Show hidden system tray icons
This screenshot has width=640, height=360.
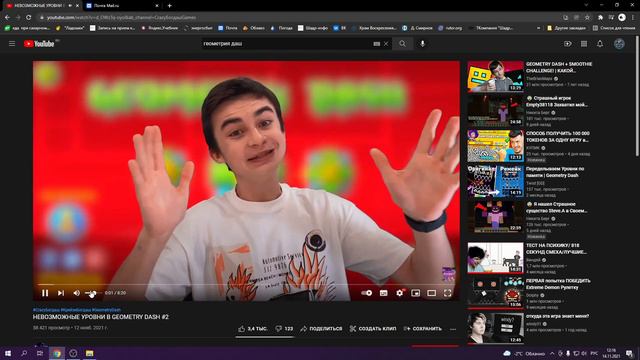tap(552, 353)
